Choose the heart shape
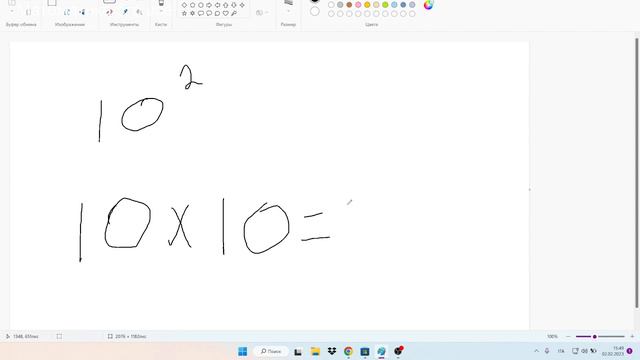This screenshot has width=640, height=360. [x=225, y=13]
